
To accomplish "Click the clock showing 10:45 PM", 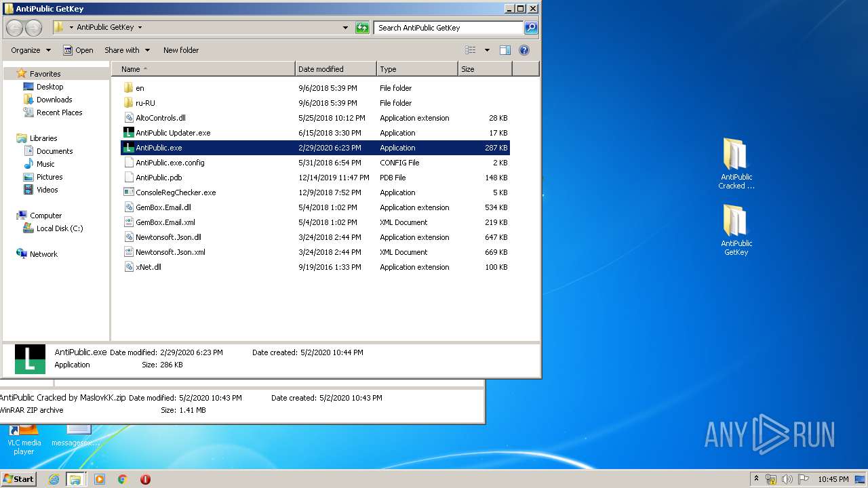I will pyautogui.click(x=833, y=479).
